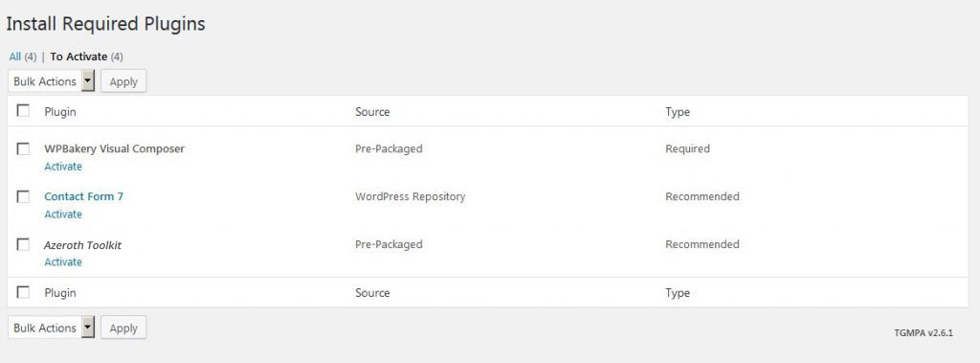
Task: Click the Source column header
Action: [372, 112]
